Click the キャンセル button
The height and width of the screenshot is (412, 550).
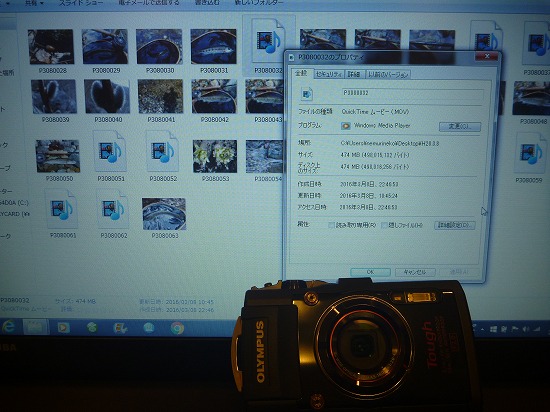(x=415, y=272)
